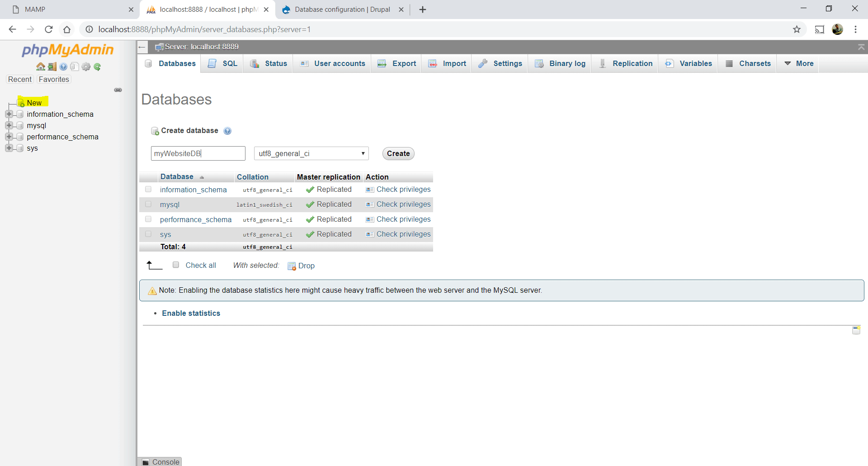Screen dimensions: 868x466
Task: Click the Enable statistics link
Action: tap(191, 313)
